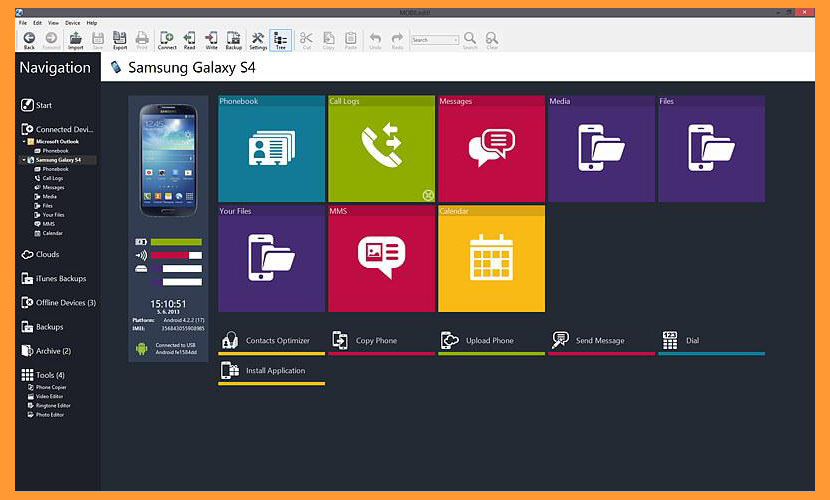Click the Dial action
830x500 pixels.
[x=712, y=341]
